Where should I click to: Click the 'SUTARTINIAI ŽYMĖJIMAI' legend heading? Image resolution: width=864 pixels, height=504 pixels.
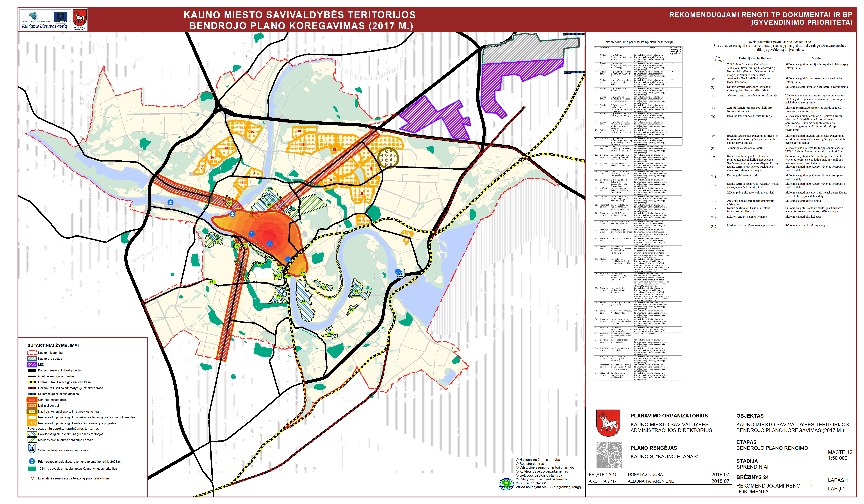53,345
